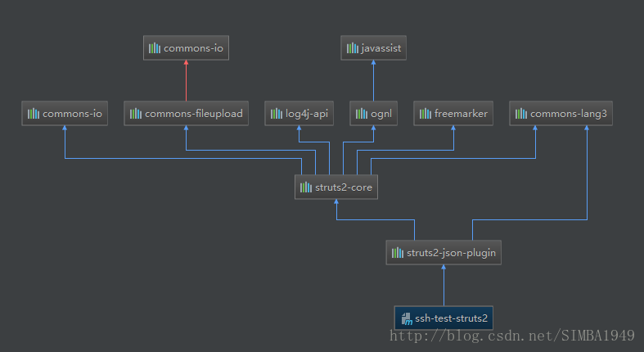Click the library icon on the struts2-json-plugin node
Viewport: 644px width, 352px height.
tap(398, 253)
